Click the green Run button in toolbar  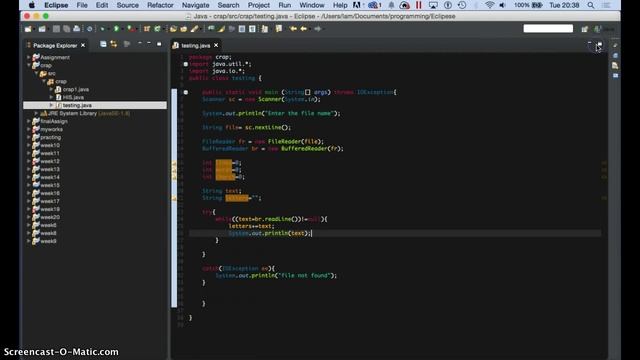click(x=116, y=29)
